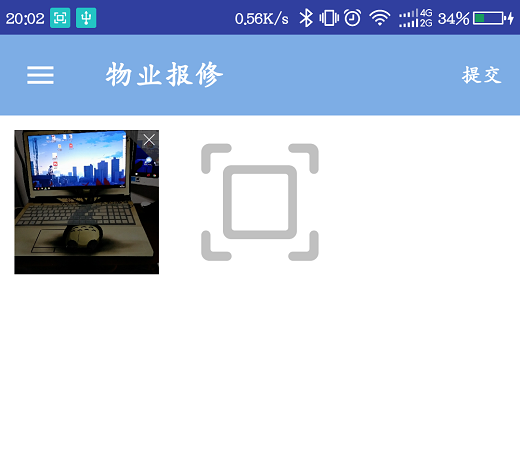Open the laptop photo thumbnail
Image resolution: width=520 pixels, height=474 pixels.
click(86, 202)
